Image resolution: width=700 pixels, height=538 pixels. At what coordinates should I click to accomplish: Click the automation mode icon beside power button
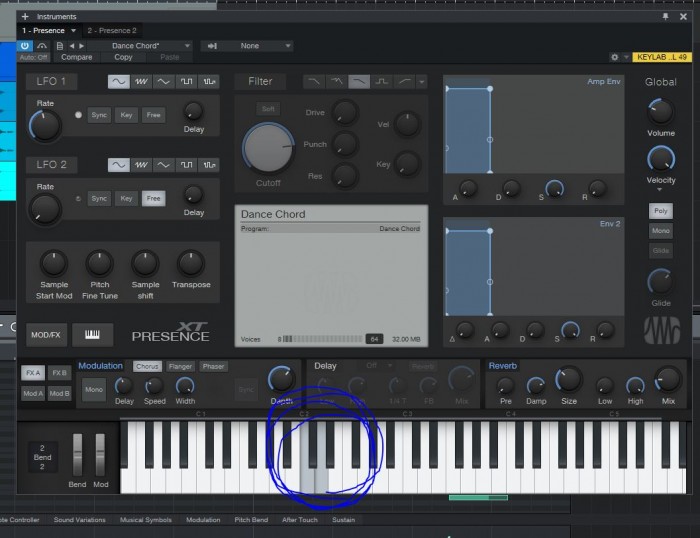tap(42, 46)
